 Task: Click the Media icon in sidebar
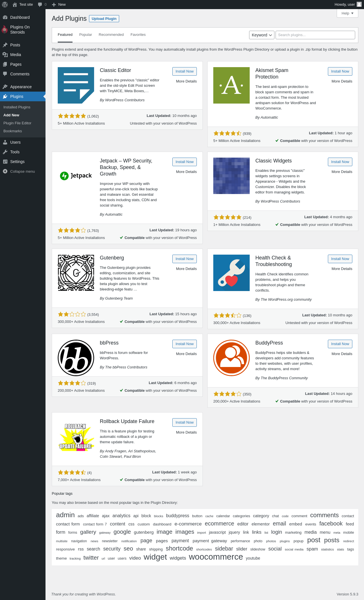(x=5, y=55)
